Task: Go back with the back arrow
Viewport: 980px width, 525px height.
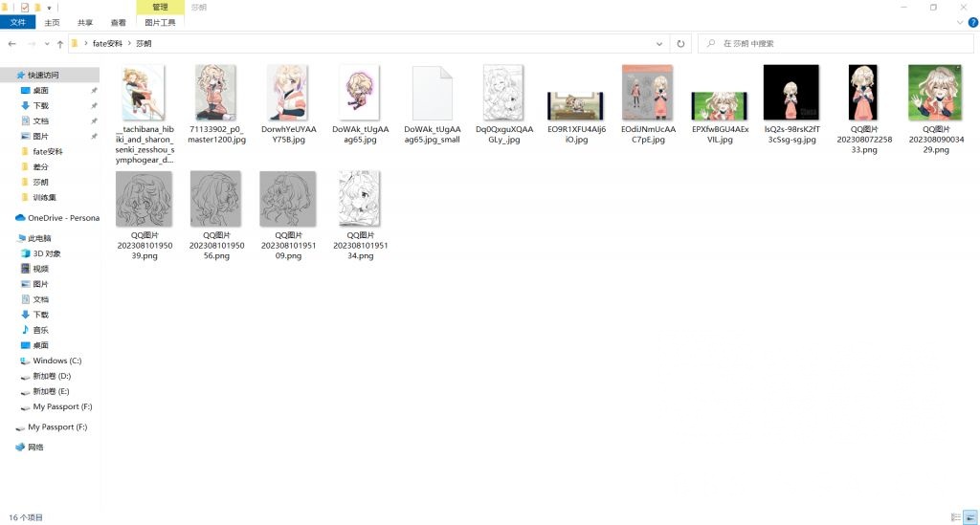Action: pyautogui.click(x=11, y=44)
